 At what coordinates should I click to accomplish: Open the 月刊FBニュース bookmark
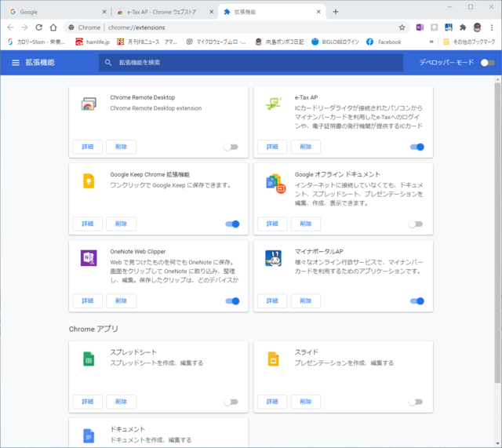tap(147, 42)
